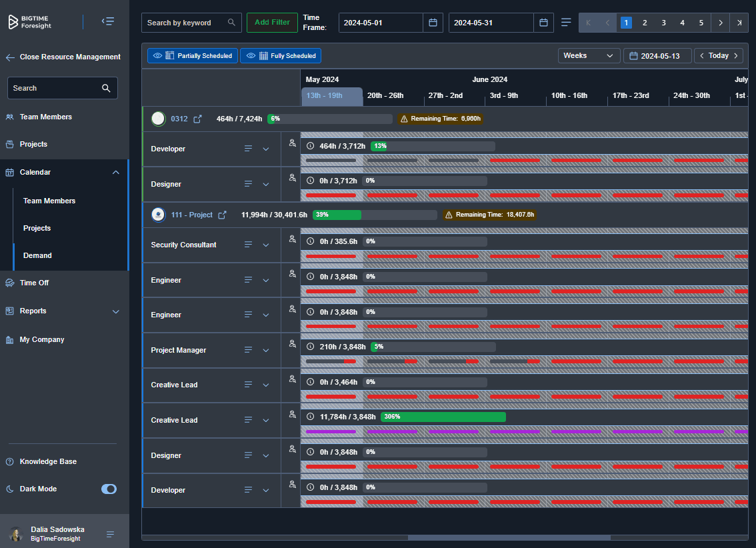Open project 0312 external link icon

(x=197, y=119)
